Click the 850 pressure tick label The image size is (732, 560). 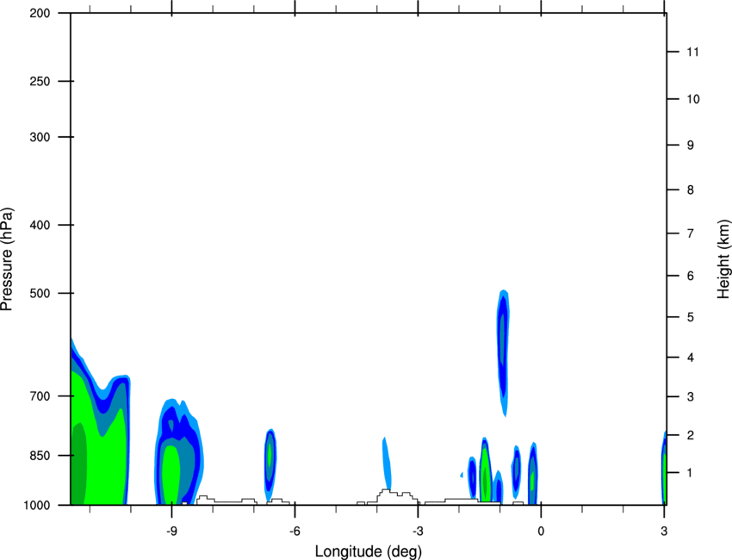point(40,456)
